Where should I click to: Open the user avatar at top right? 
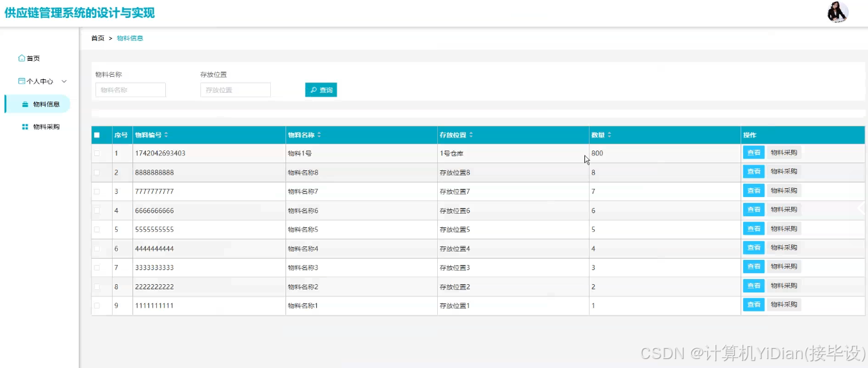coord(837,12)
